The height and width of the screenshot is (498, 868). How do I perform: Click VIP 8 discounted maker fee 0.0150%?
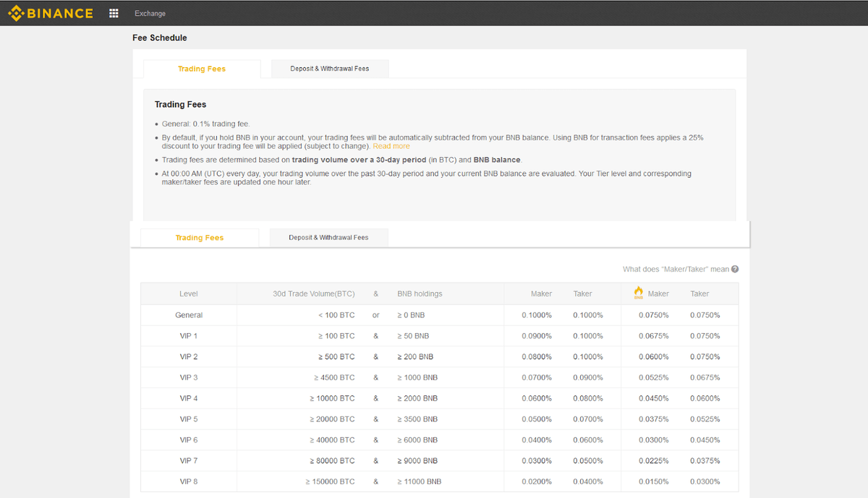(654, 481)
